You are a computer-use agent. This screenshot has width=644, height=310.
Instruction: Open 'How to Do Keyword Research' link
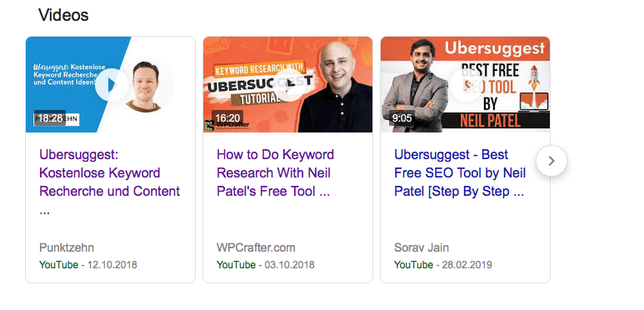click(x=275, y=172)
